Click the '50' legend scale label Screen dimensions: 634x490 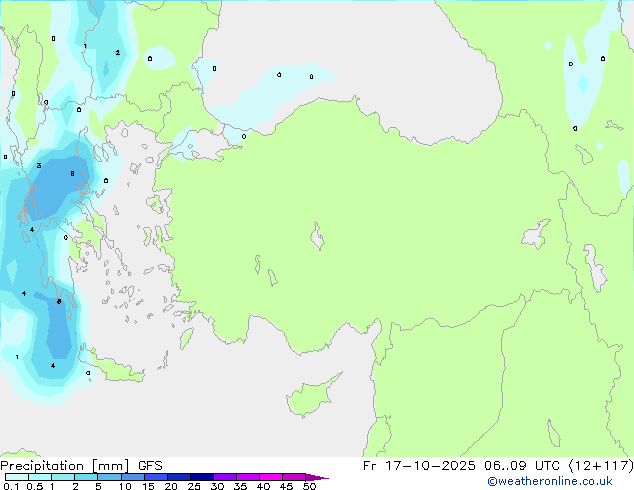[310, 486]
